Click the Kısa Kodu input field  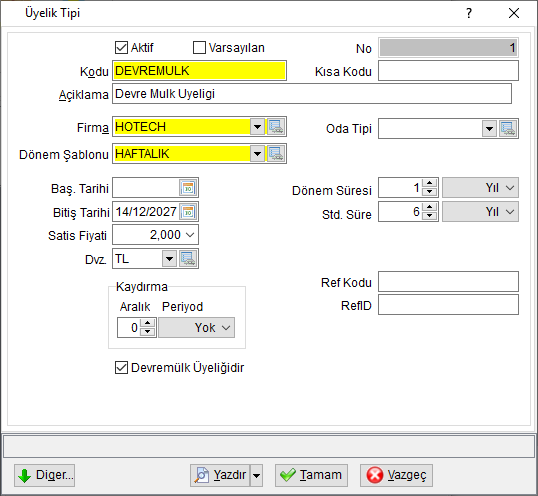tap(448, 71)
